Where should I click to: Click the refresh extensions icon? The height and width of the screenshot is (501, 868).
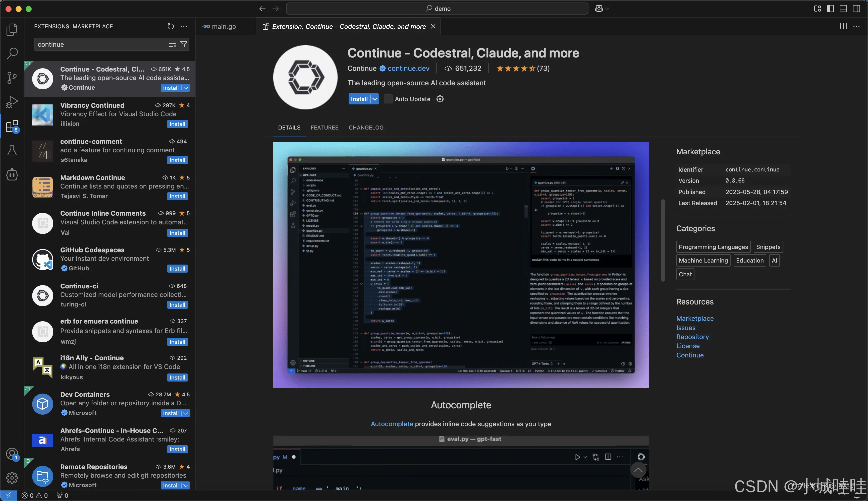pyautogui.click(x=171, y=27)
